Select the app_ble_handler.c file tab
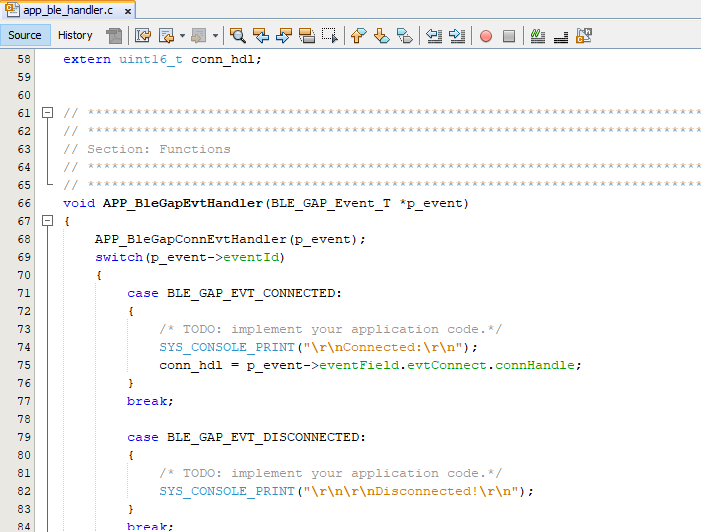The width and height of the screenshot is (701, 532). click(x=62, y=9)
